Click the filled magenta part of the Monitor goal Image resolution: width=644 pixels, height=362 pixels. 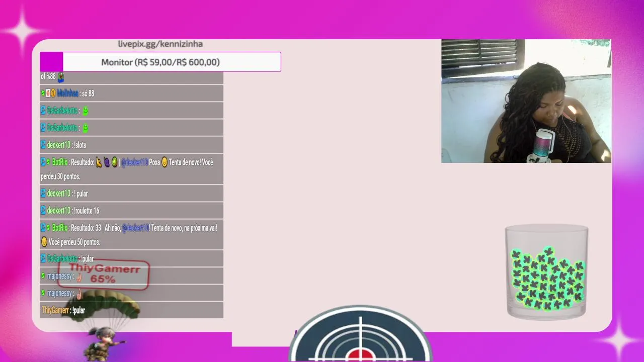pos(51,62)
